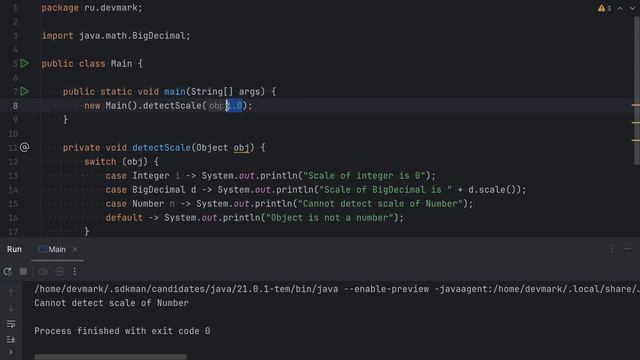Go to next highlighted problem arrow

(x=632, y=8)
